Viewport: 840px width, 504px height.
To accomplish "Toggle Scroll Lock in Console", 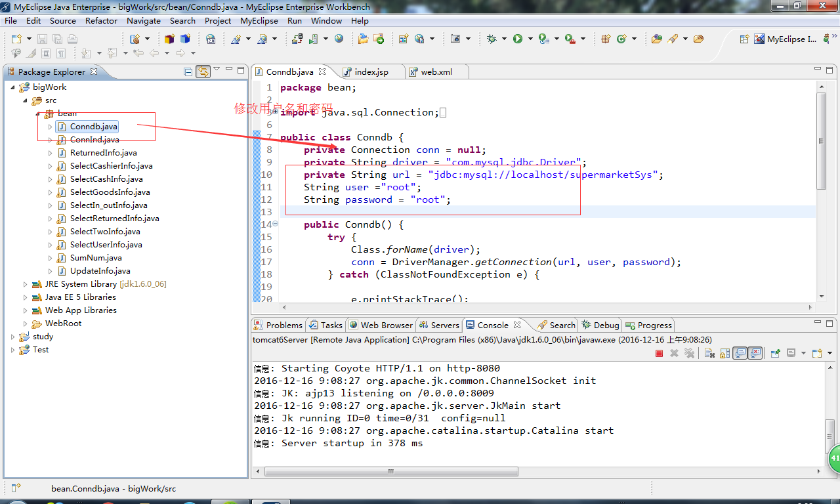I will (x=724, y=353).
